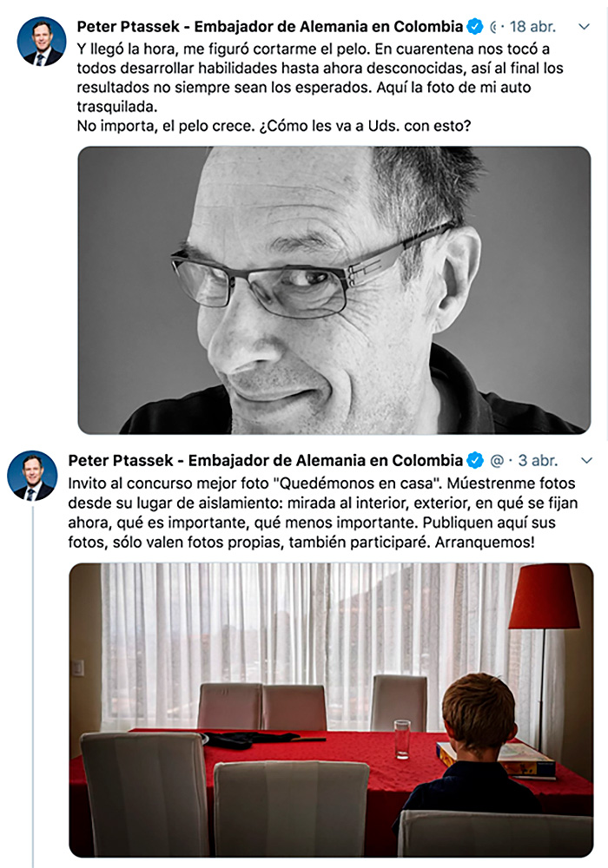Open the 18 abr. timestamp link
Screen dimensions: 608x868
pos(532,27)
